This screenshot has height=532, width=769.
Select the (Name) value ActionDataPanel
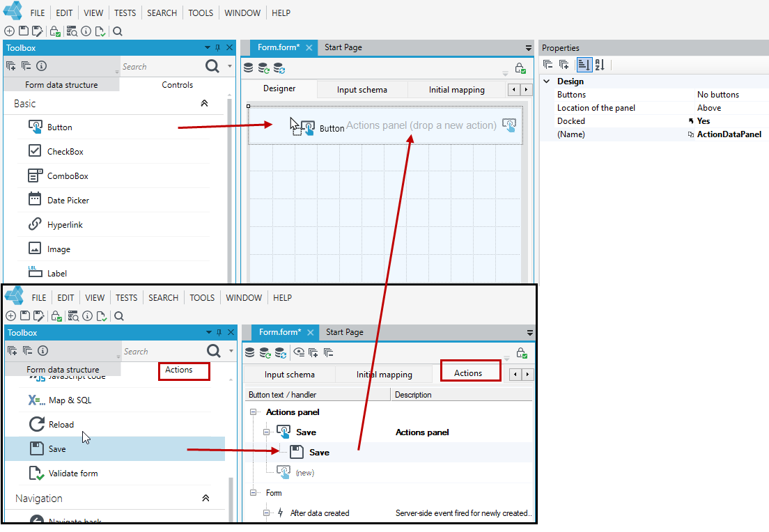tap(729, 134)
